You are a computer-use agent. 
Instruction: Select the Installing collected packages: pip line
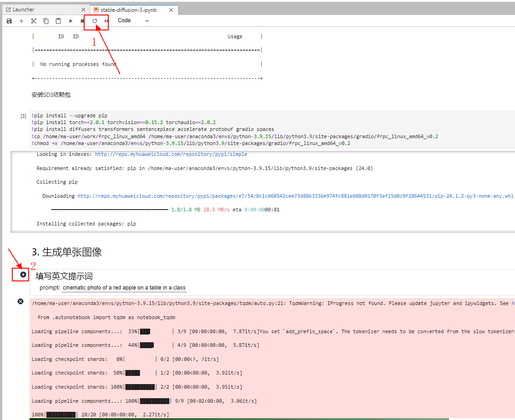(86, 224)
